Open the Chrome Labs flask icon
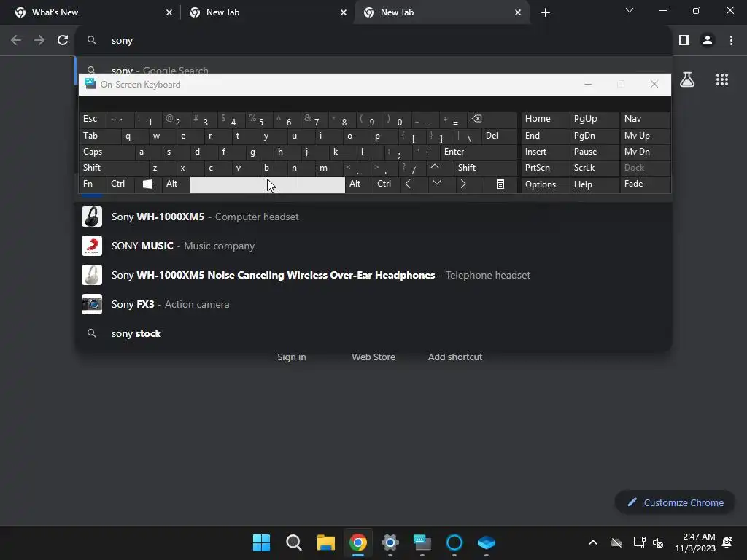The height and width of the screenshot is (560, 747). coord(687,79)
